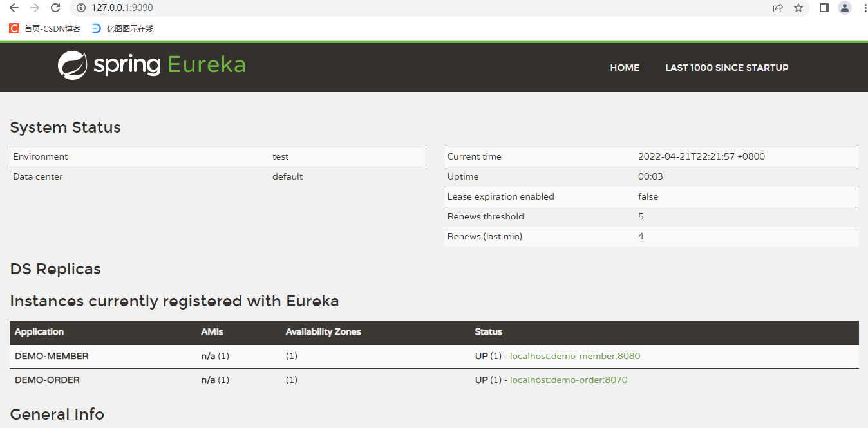Click the site information icon in address bar
This screenshot has height=428, width=868.
(x=81, y=8)
